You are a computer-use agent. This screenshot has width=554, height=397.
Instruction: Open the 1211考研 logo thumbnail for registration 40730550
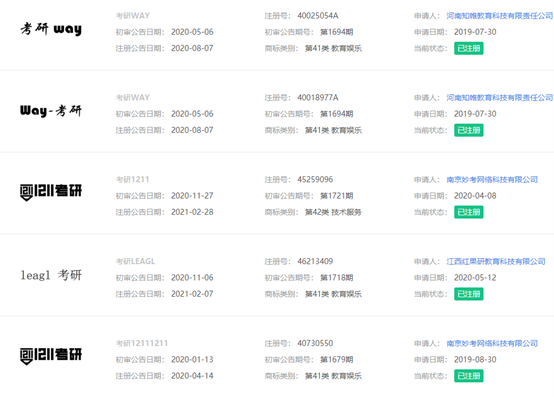[51, 356]
